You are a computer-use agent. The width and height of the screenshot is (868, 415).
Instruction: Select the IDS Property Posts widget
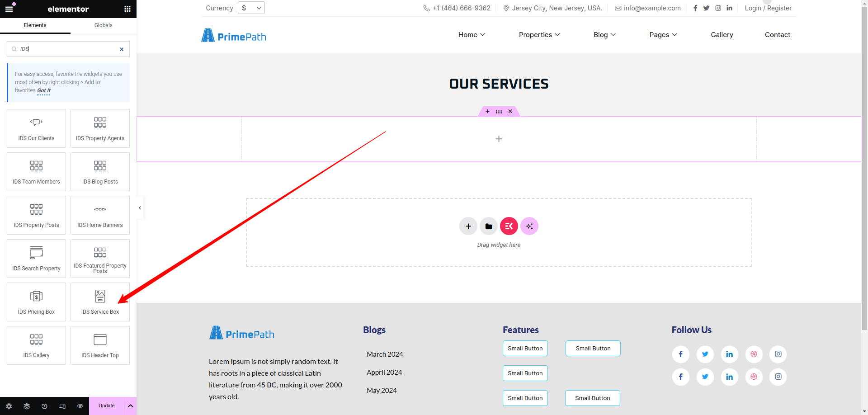(36, 215)
